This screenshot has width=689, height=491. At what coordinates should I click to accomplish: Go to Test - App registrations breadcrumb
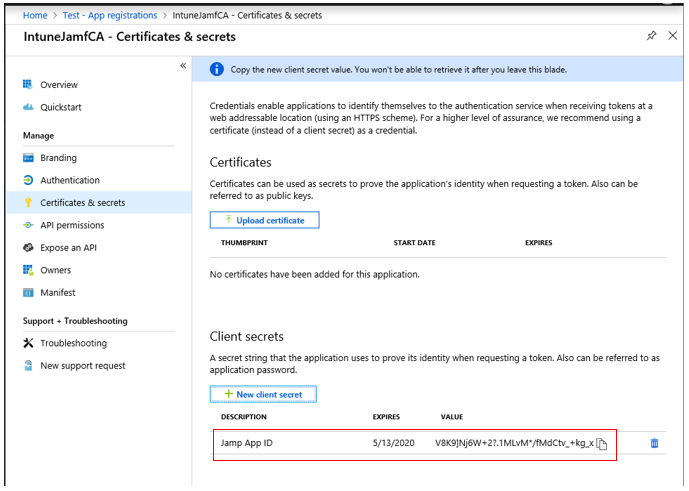click(x=110, y=15)
